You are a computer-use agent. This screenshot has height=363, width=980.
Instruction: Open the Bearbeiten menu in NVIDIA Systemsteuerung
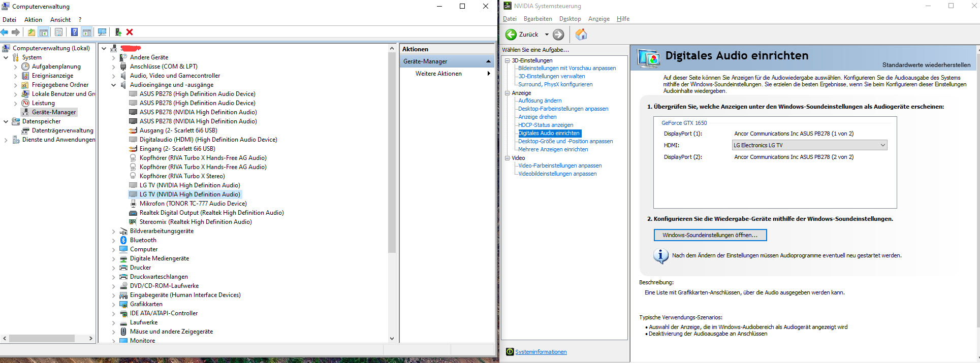coord(538,19)
